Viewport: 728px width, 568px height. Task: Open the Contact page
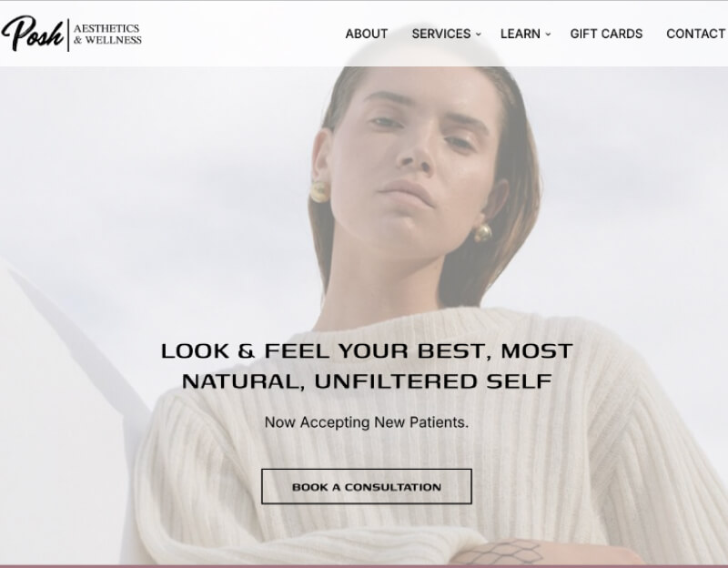(695, 34)
